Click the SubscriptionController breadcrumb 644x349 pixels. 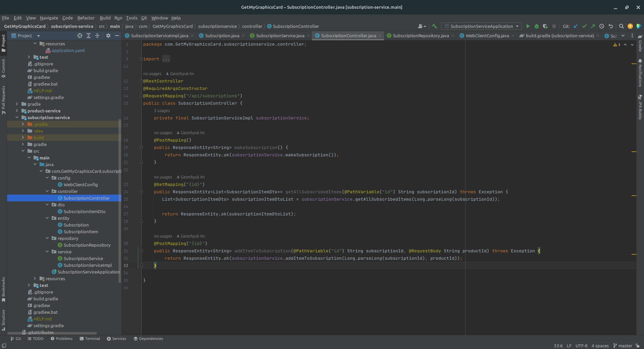pos(296,26)
